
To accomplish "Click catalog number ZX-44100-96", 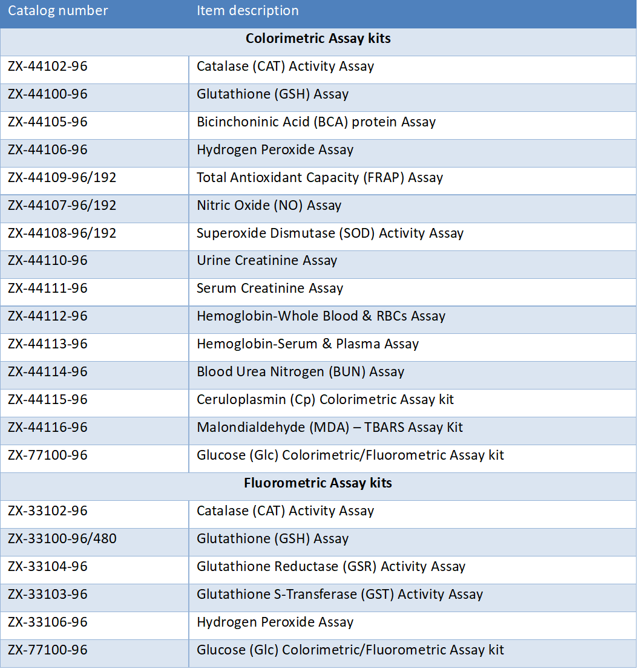I will [x=48, y=94].
